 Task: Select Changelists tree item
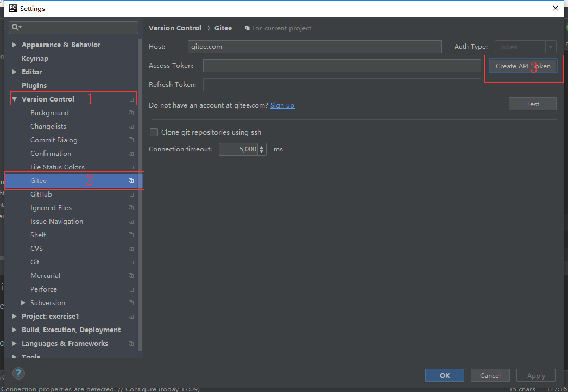[48, 126]
